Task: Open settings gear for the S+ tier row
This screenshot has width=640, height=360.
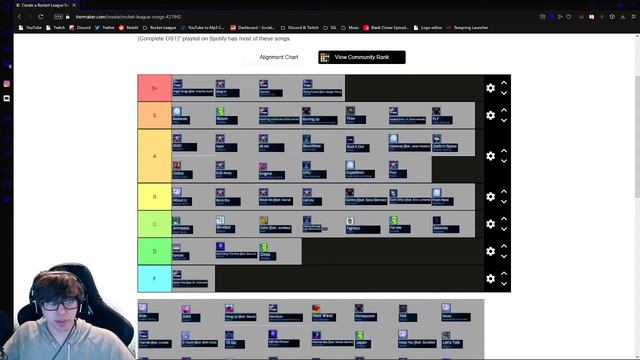Action: 491,88
